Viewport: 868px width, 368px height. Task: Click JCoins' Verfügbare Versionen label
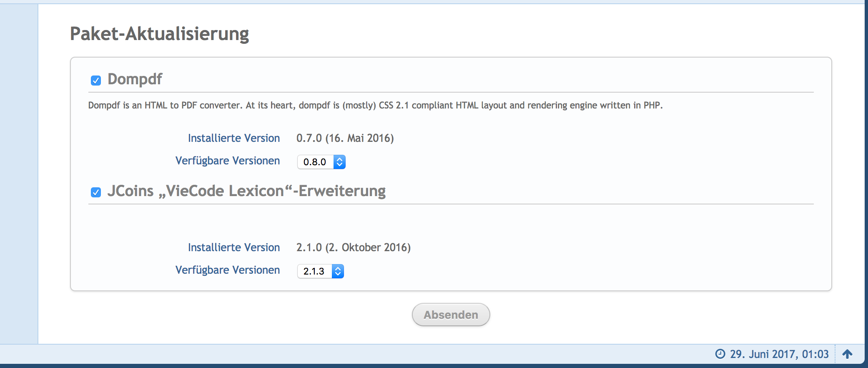click(x=228, y=270)
